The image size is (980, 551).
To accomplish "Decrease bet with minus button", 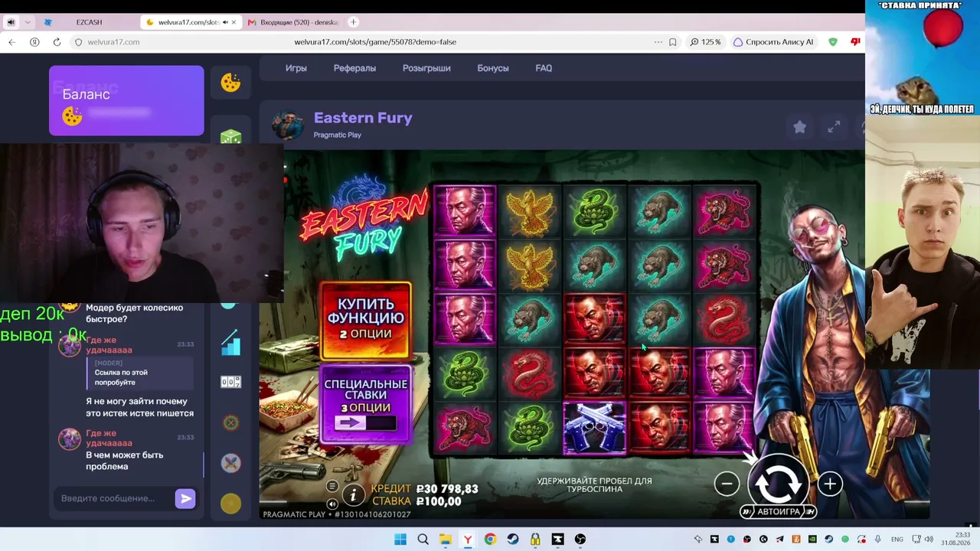I will click(727, 484).
